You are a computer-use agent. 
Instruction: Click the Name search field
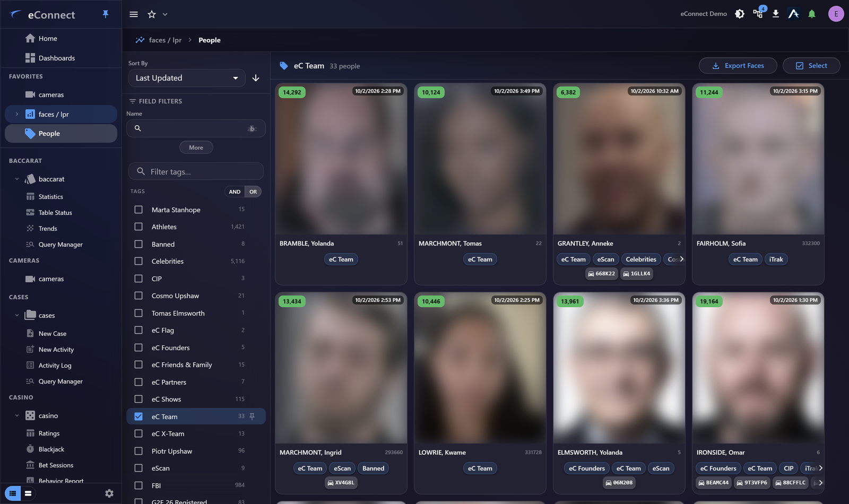196,128
